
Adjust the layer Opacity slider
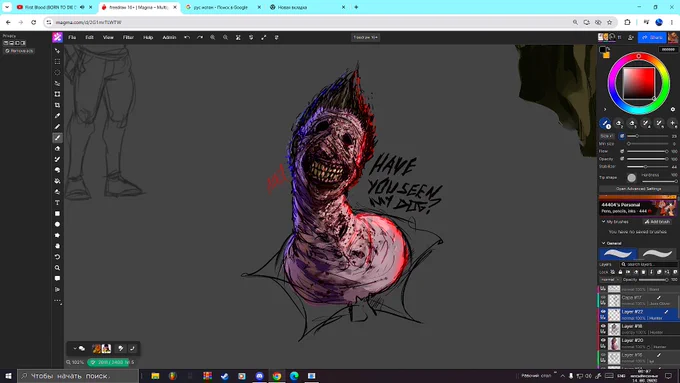tap(654, 280)
